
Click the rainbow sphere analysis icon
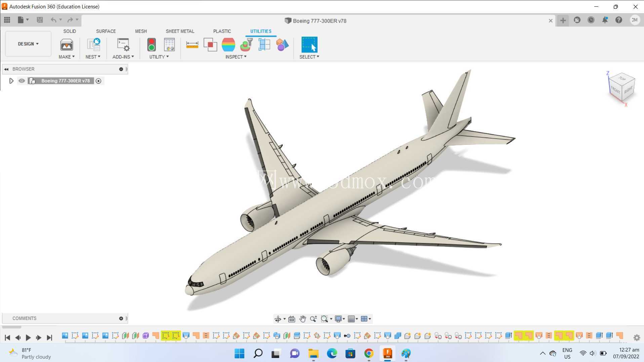(228, 45)
